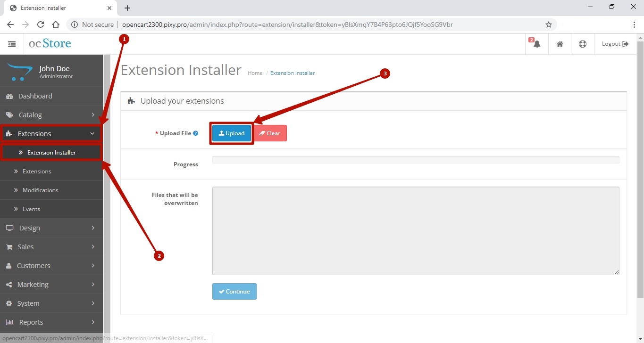This screenshot has height=343, width=644.
Task: Reload the page in the browser
Action: 41,24
